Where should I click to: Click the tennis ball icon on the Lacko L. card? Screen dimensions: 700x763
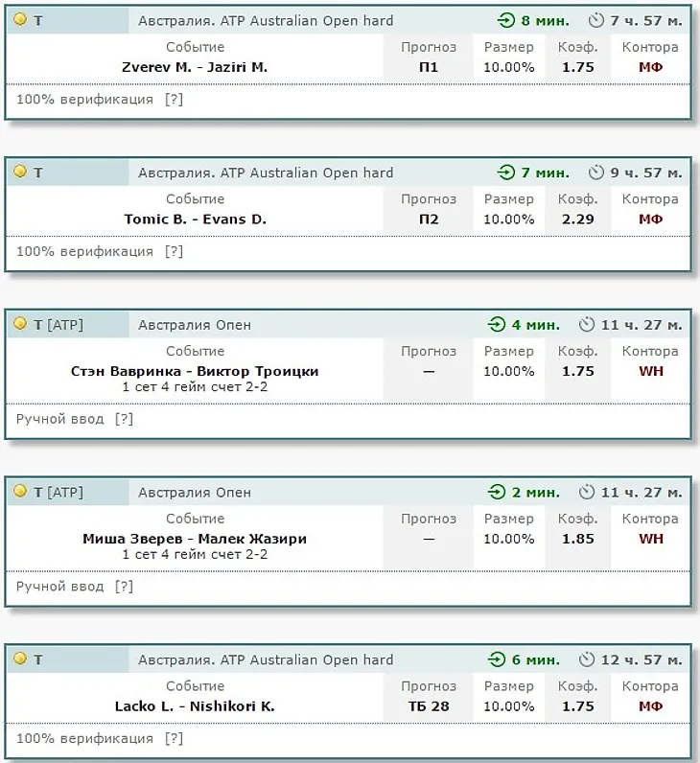[20, 659]
